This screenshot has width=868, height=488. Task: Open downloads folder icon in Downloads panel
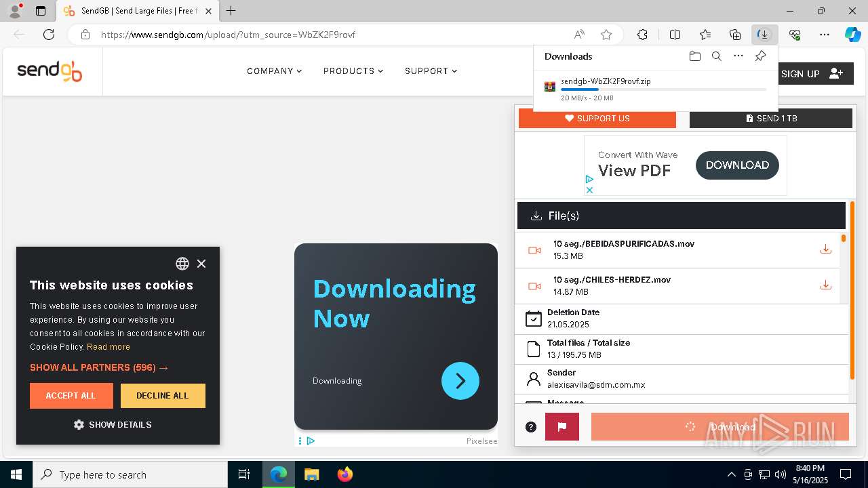click(694, 56)
